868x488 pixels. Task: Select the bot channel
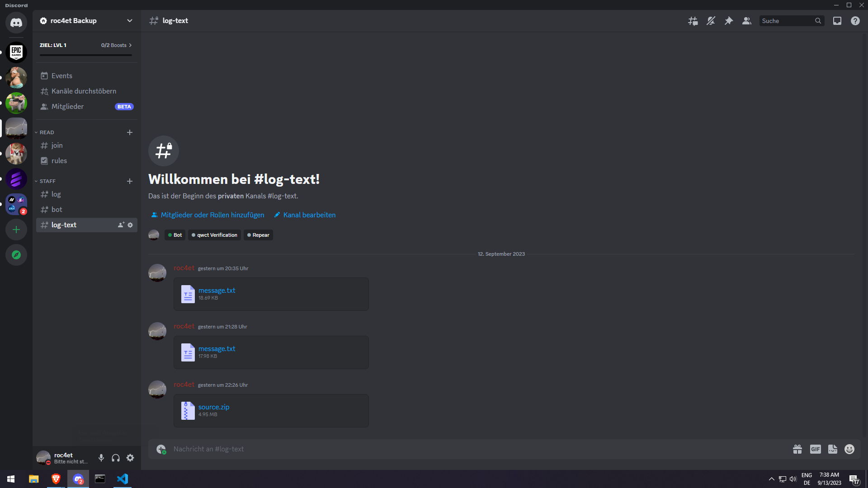57,210
